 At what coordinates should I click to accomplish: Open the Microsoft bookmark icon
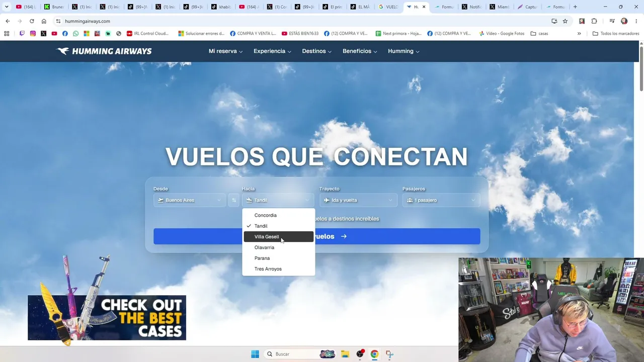coord(87,34)
